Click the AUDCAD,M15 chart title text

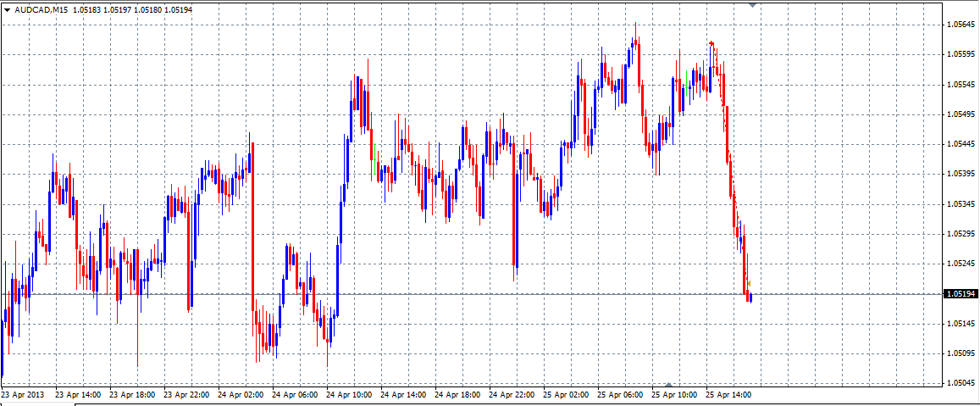(x=42, y=9)
